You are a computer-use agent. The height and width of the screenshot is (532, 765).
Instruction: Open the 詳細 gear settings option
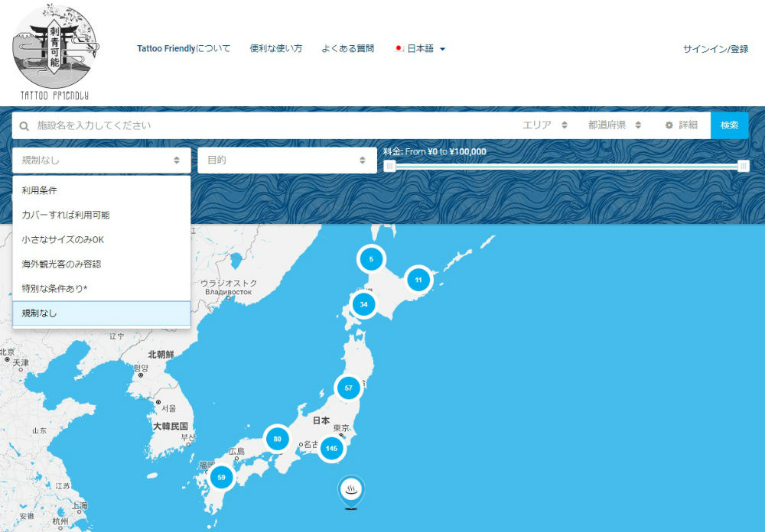[681, 125]
